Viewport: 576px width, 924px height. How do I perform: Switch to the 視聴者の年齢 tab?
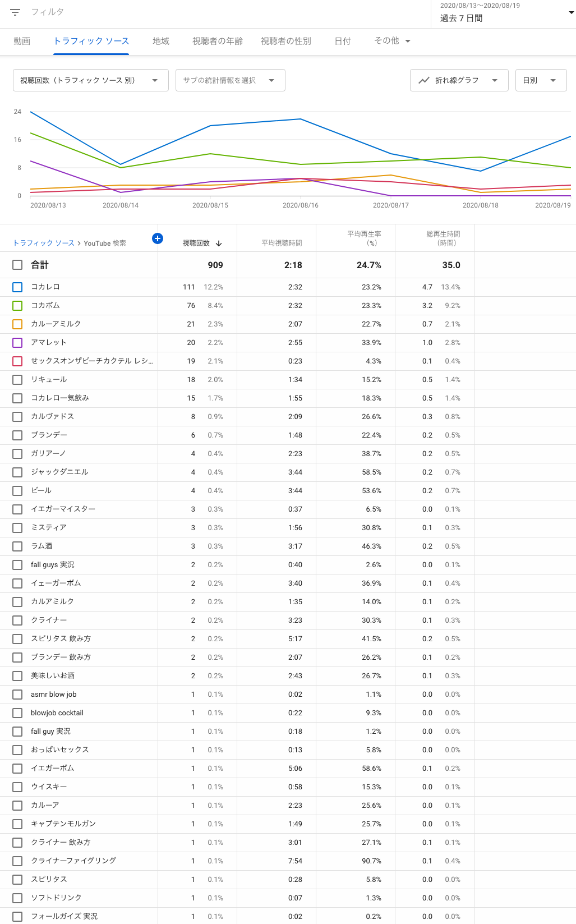218,41
